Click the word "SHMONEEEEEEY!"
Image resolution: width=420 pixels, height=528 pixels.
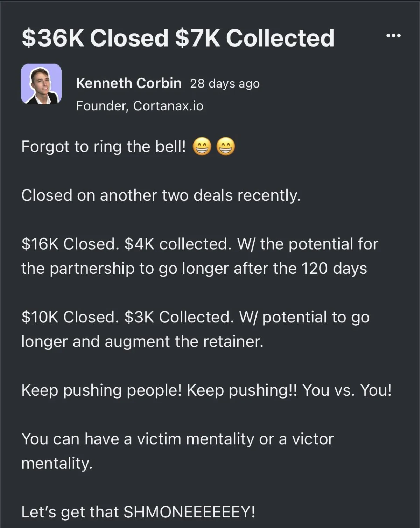[x=190, y=512]
